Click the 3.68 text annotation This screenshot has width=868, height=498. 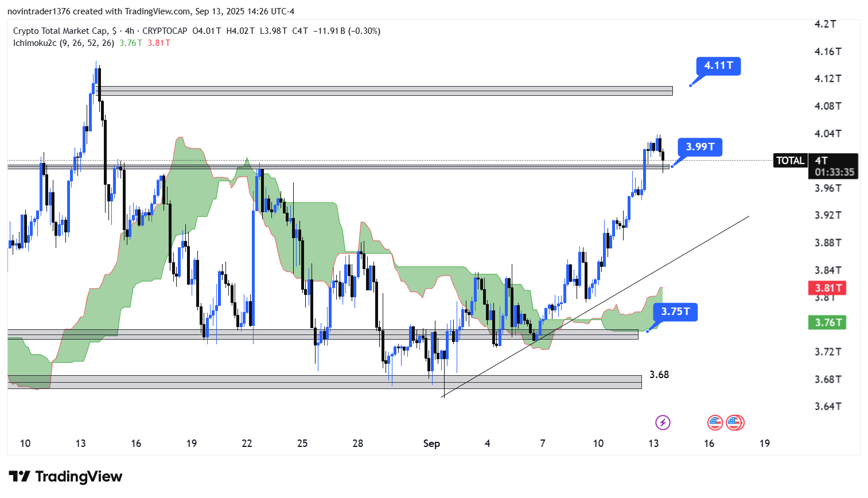point(659,375)
